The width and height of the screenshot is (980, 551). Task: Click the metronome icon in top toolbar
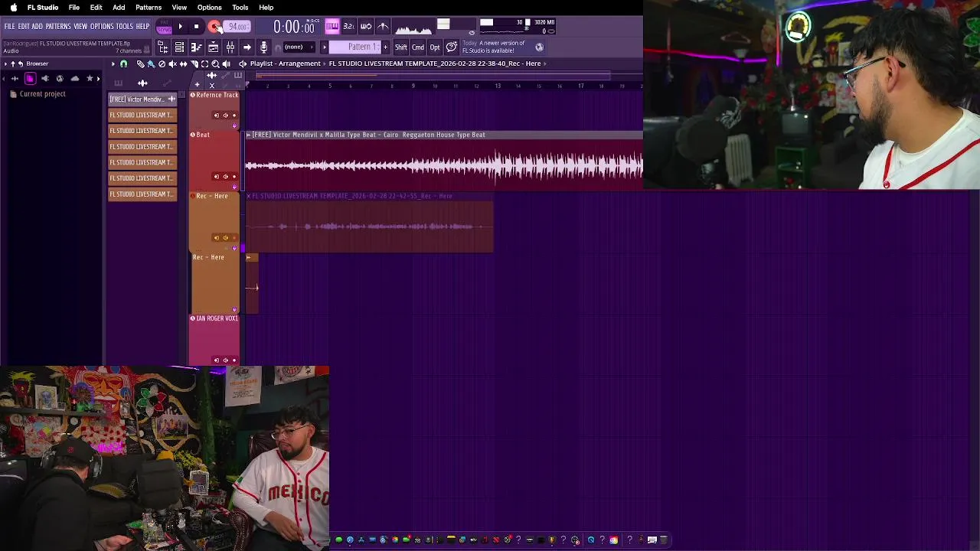[x=383, y=26]
